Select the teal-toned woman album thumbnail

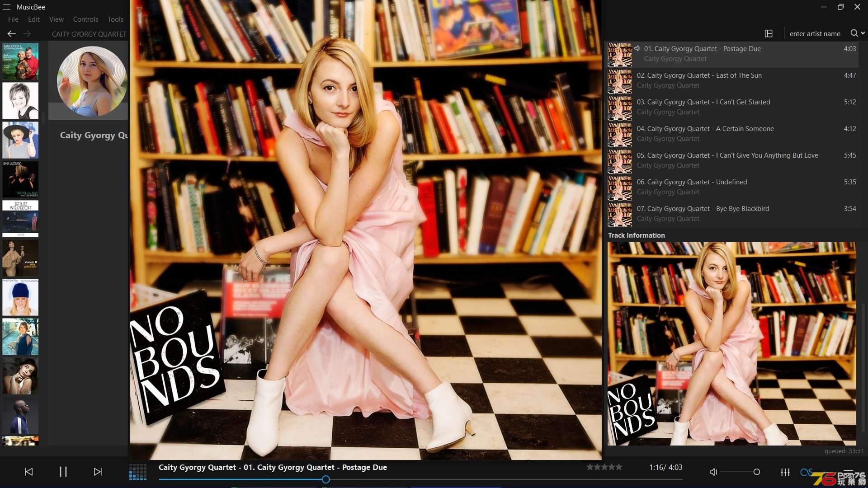coord(20,337)
